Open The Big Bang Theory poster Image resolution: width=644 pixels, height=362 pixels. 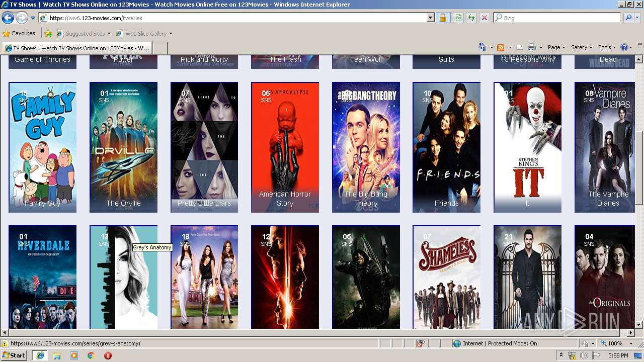click(366, 147)
